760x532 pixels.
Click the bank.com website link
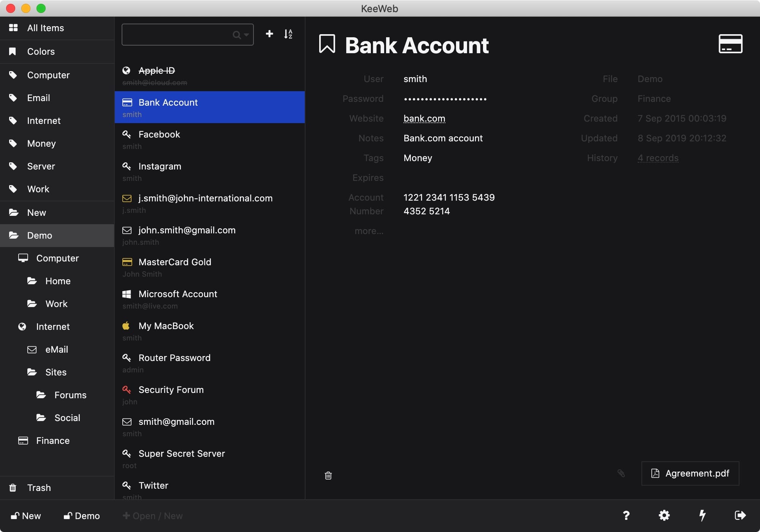[424, 118]
